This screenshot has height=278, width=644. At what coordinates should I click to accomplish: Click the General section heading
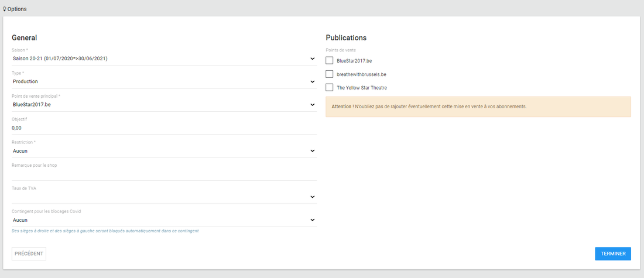point(25,37)
